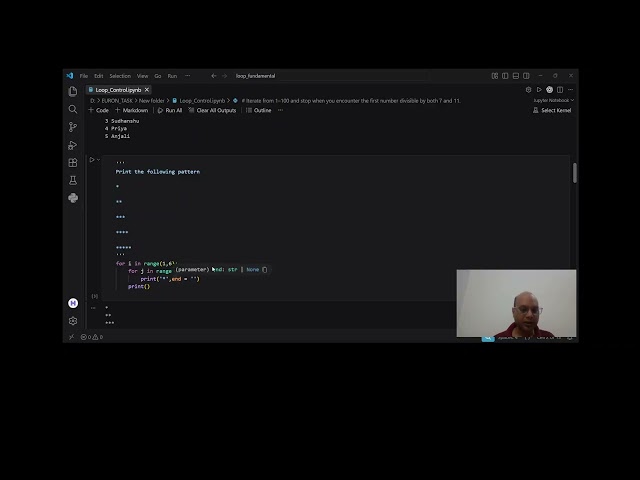Click Run All cells
This screenshot has height=480, width=640.
[170, 110]
